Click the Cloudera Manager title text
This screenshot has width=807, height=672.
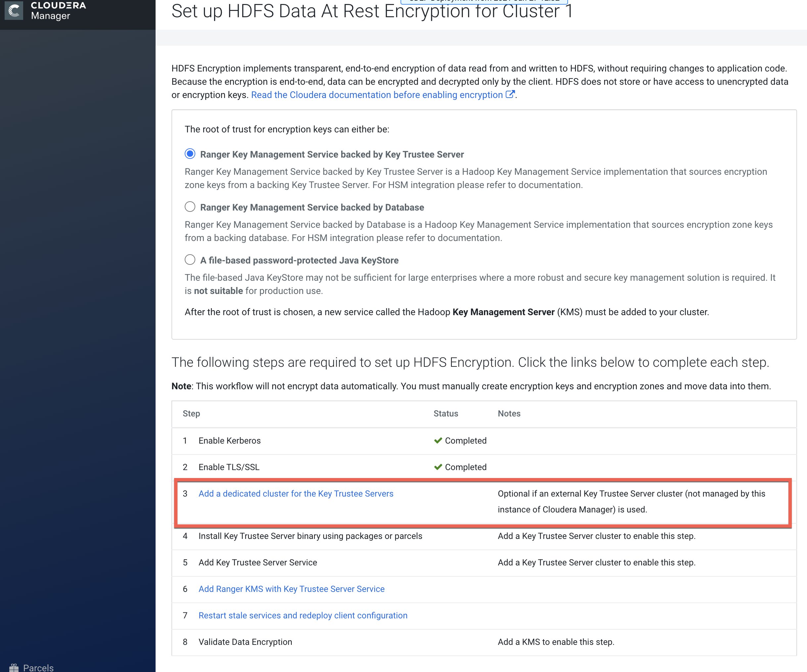[58, 10]
